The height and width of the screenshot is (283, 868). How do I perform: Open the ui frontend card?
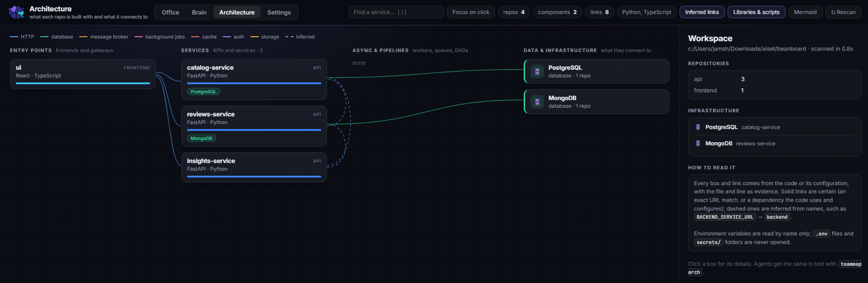pos(83,74)
